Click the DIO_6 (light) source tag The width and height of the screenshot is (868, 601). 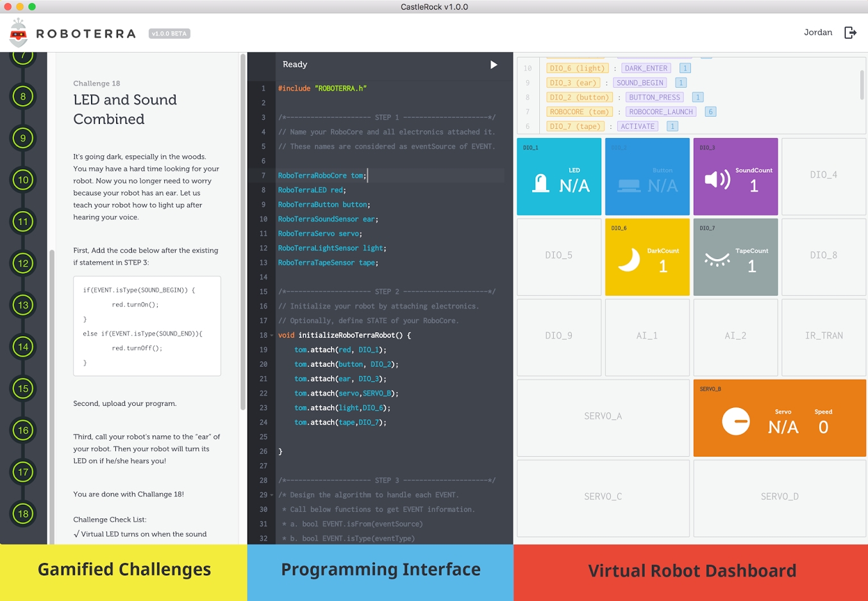tap(577, 69)
